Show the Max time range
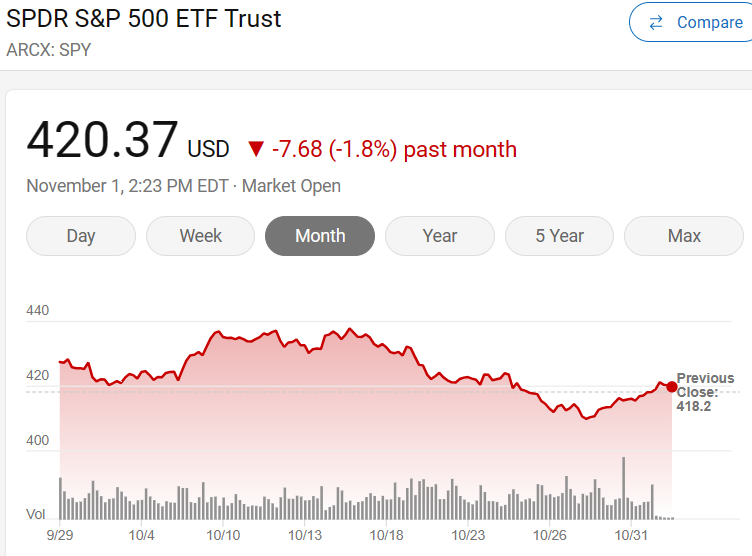 pos(684,236)
